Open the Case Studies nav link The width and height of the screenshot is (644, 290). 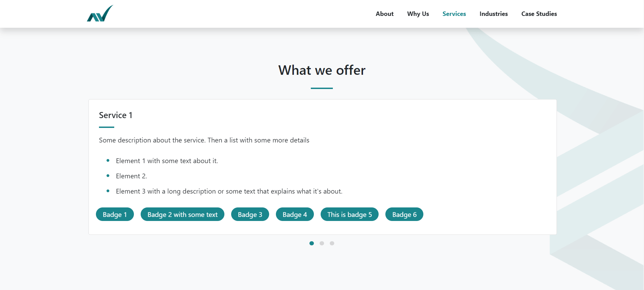click(539, 14)
